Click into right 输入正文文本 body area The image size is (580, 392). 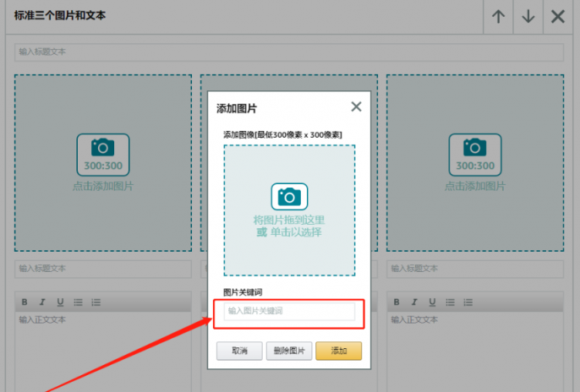[x=475, y=351]
